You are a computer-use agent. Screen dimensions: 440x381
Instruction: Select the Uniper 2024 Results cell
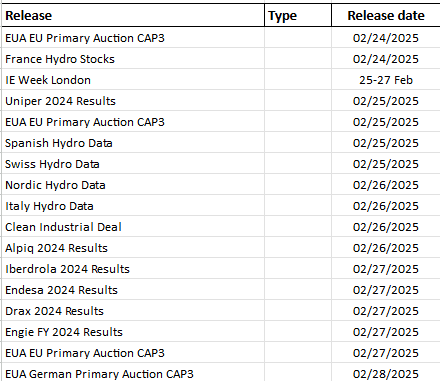click(x=133, y=101)
